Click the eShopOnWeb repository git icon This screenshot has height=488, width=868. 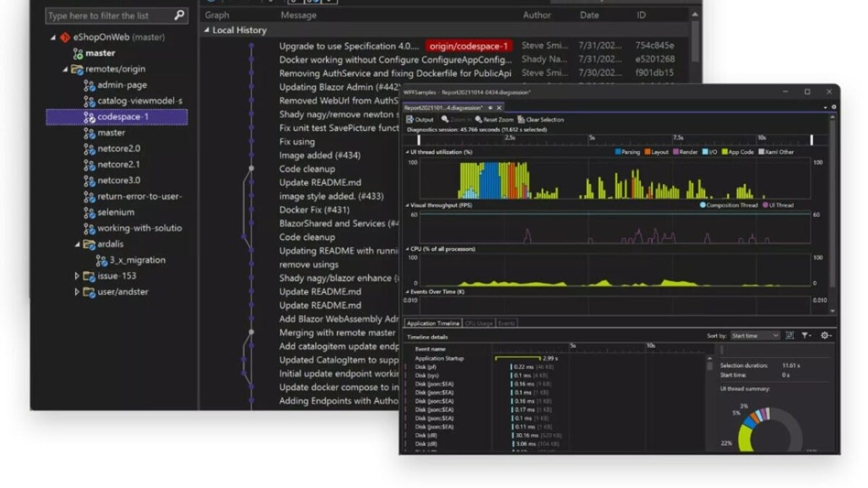tap(65, 37)
